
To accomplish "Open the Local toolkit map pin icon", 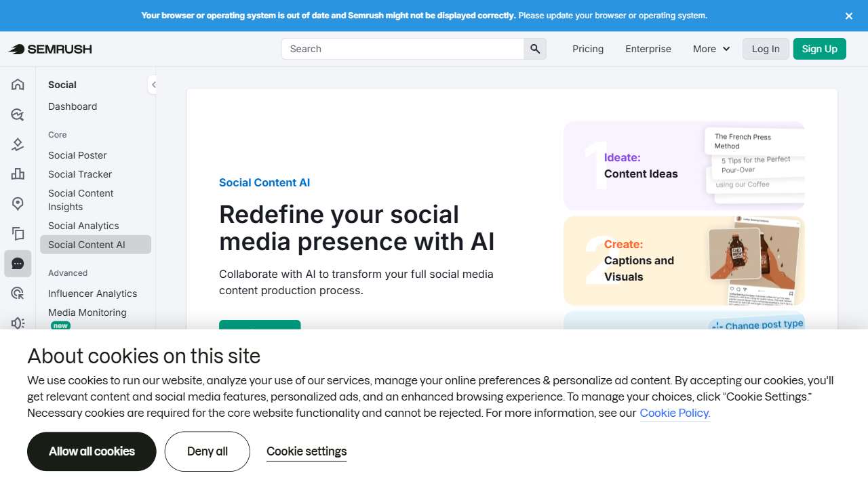I will pyautogui.click(x=17, y=204).
